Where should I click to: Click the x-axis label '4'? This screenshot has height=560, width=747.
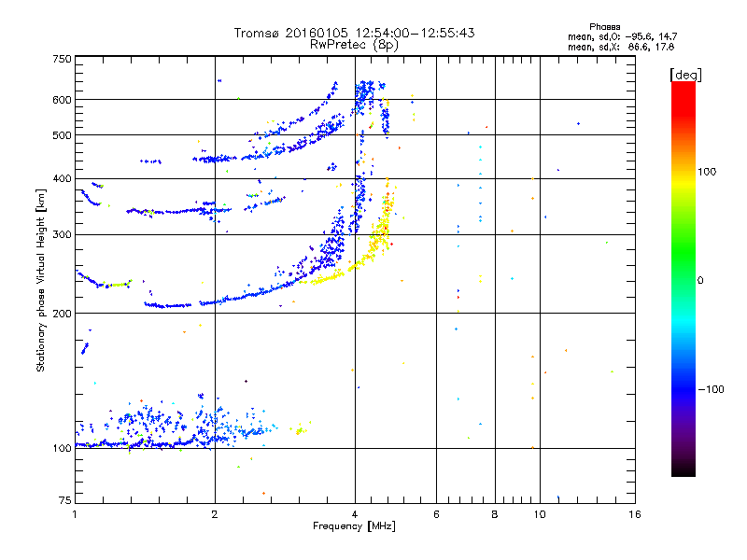point(355,514)
